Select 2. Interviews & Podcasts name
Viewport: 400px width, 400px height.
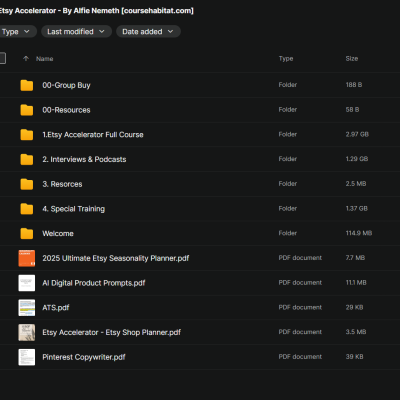(84, 159)
